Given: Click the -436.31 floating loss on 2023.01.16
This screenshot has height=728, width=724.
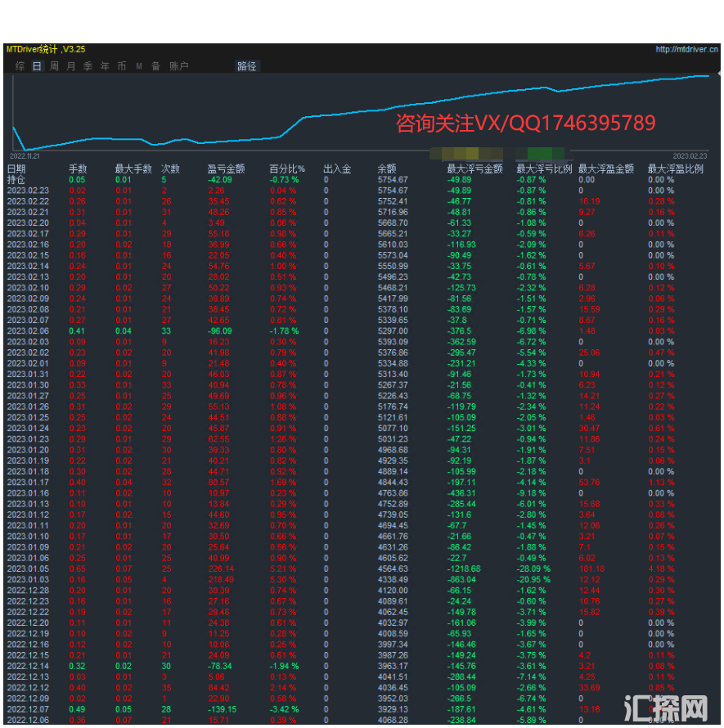Looking at the screenshot, I should [x=461, y=493].
